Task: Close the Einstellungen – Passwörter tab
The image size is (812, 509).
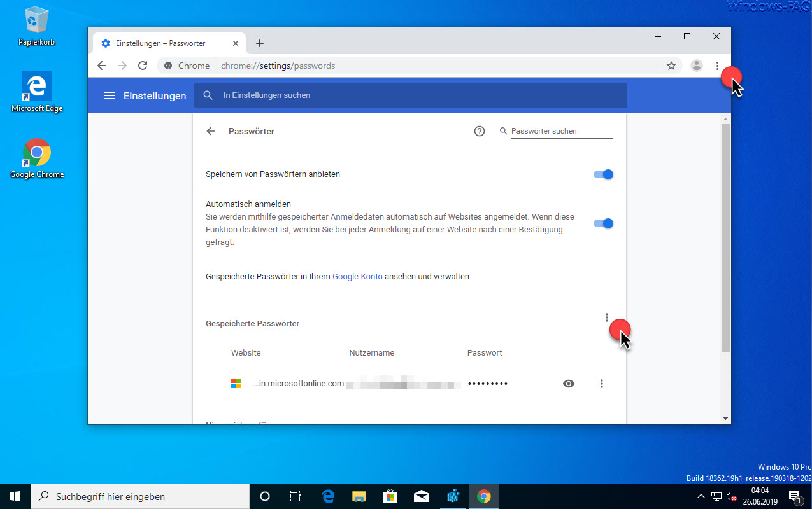Action: (x=236, y=43)
